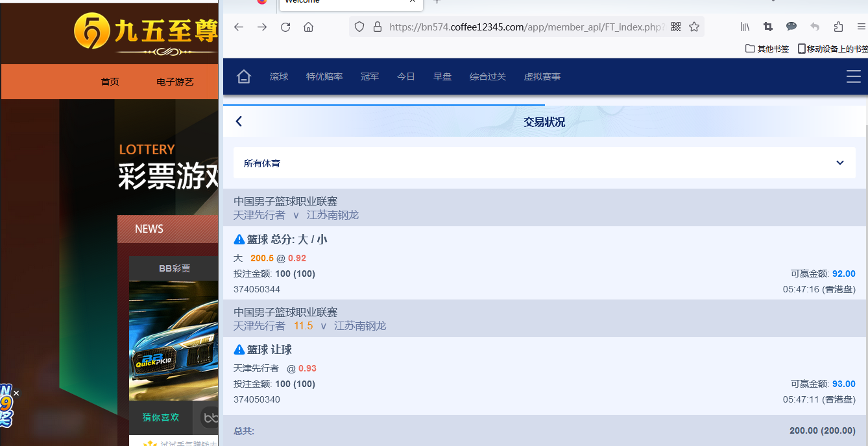Click the 可赢金额 92.00 value
868x446 pixels.
click(844, 274)
